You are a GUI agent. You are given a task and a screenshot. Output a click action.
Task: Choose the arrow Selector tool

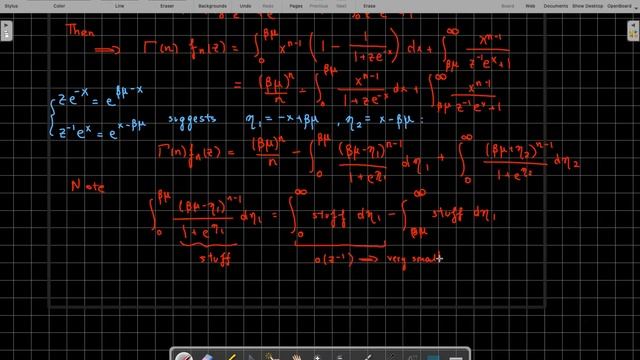(252, 358)
